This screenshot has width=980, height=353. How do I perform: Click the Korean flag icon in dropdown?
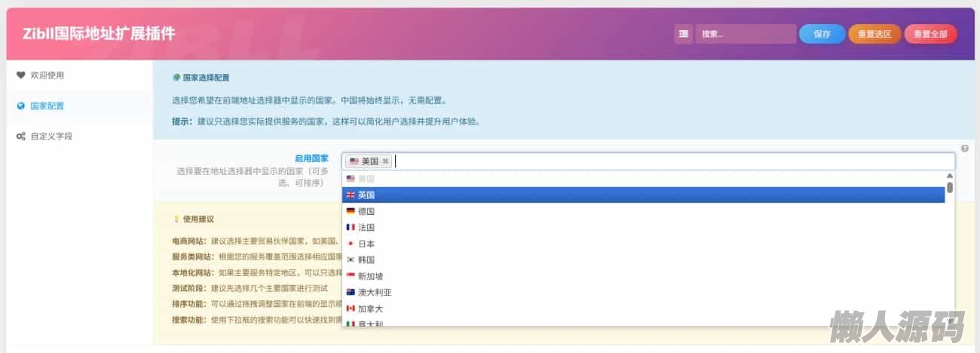tap(351, 259)
